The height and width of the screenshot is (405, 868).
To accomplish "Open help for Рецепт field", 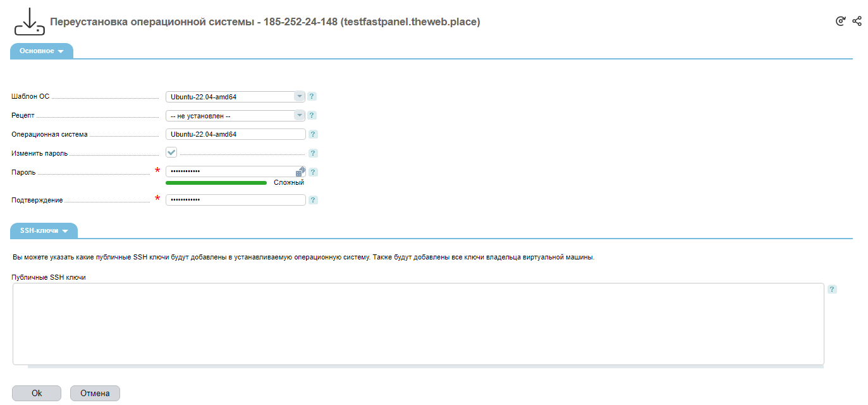I will pyautogui.click(x=312, y=116).
